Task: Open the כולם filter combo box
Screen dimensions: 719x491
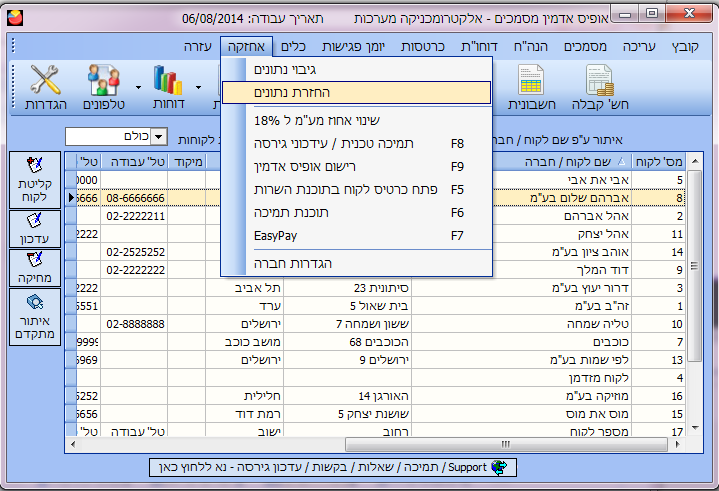Action: (116, 137)
